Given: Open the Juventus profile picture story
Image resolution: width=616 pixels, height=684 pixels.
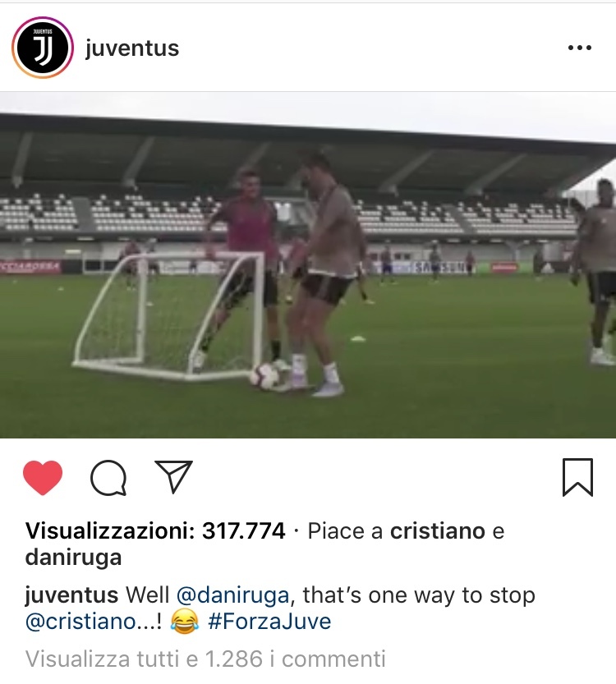Looking at the screenshot, I should click(43, 48).
